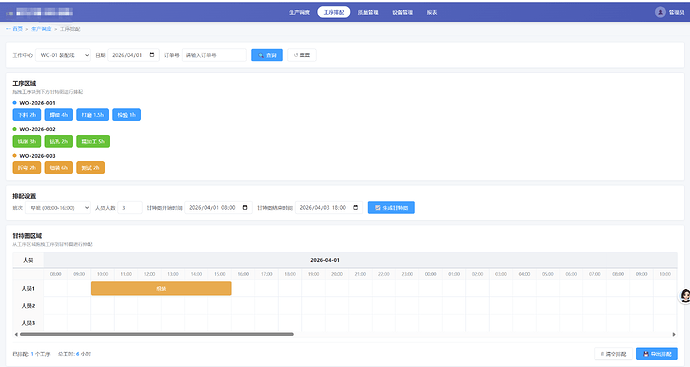
Task: Follow the 生产调度 breadcrumb link
Action: coord(41,29)
